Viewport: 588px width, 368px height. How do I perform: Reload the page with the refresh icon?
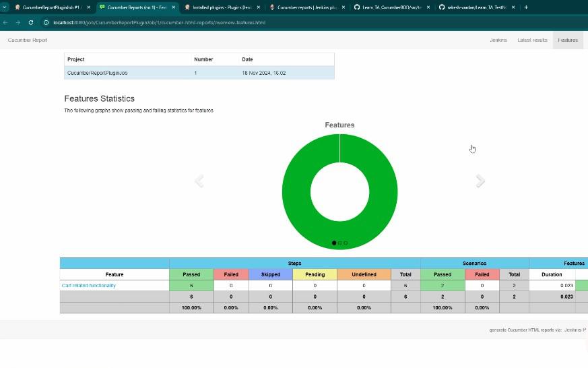tap(31, 22)
